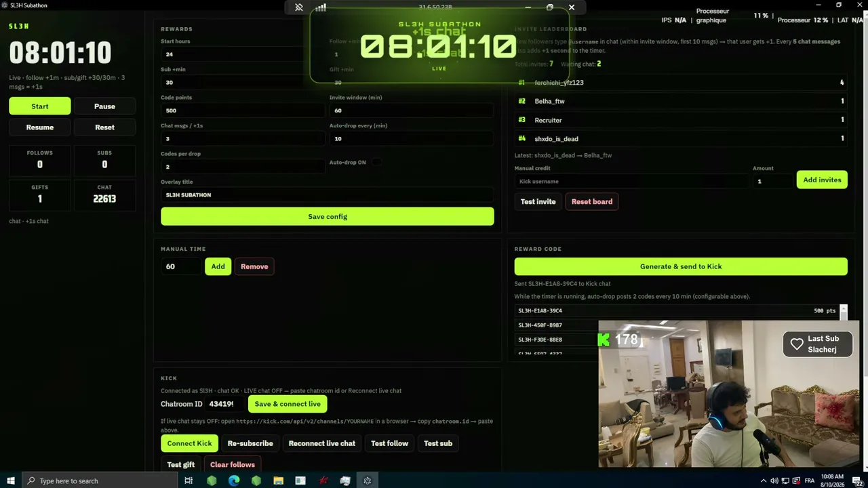Edit the invite Amount field
868x488 pixels.
[773, 181]
